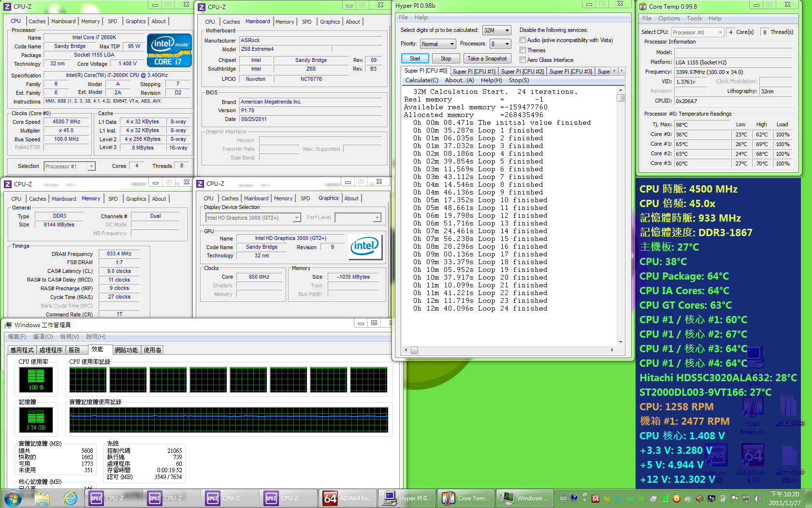Click the CPU-Z Core Speed 4500.7 MHz field
Viewport: 812px width, 508px height.
click(67, 122)
